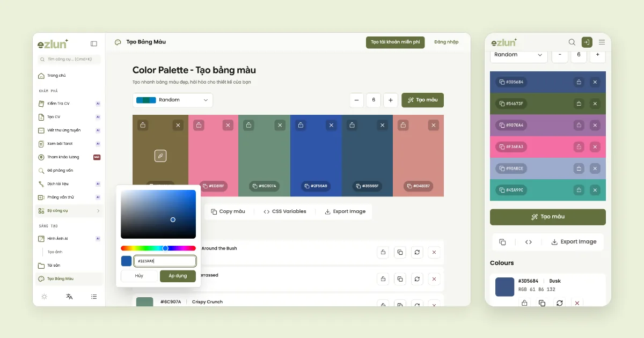Open Kiểm Tra CV in sidebar

coord(68,103)
